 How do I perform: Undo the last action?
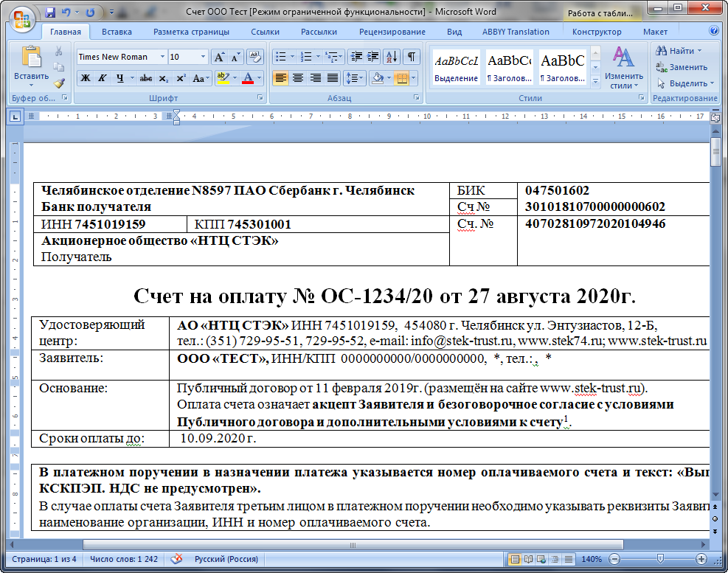(x=66, y=13)
